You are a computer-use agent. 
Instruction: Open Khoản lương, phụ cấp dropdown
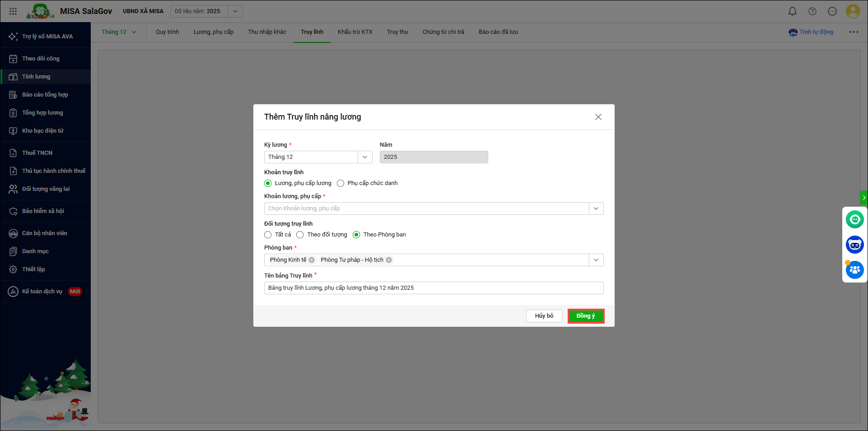click(x=596, y=209)
